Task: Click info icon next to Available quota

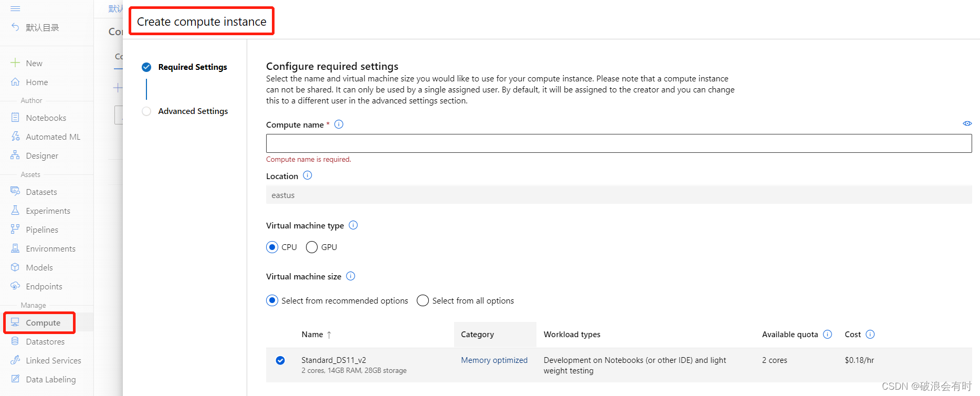Action: (827, 335)
